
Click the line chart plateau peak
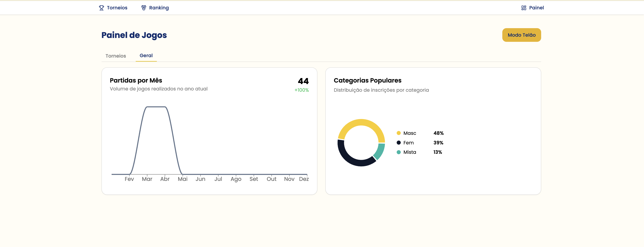click(x=156, y=107)
